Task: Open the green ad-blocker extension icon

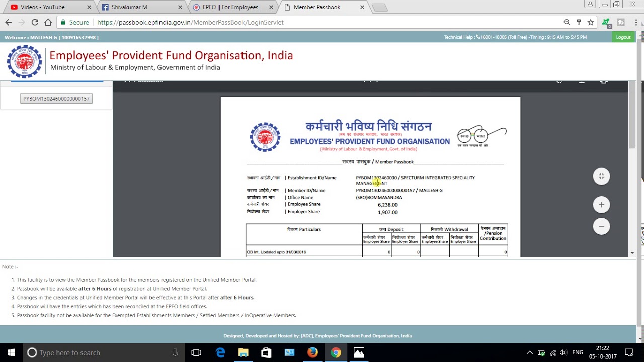Action: click(x=606, y=22)
